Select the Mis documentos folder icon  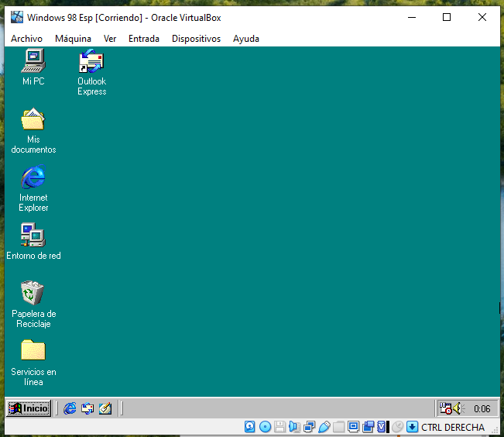33,119
